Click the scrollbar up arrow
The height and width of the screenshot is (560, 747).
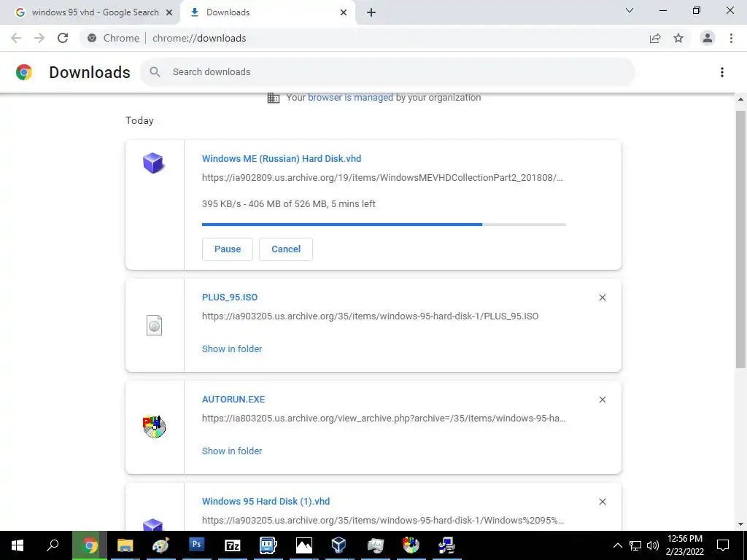coord(740,99)
